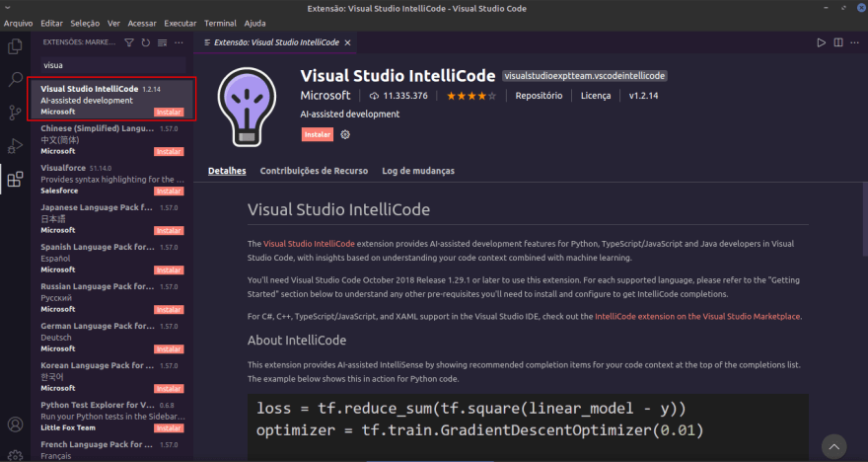Open editor more actions ellipsis
The image size is (868, 462).
pyautogui.click(x=855, y=42)
